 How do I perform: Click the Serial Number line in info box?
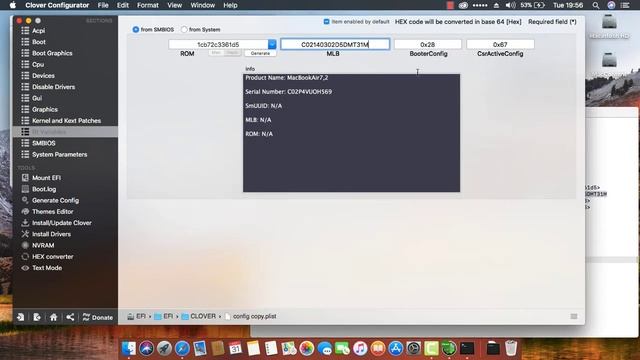point(289,92)
